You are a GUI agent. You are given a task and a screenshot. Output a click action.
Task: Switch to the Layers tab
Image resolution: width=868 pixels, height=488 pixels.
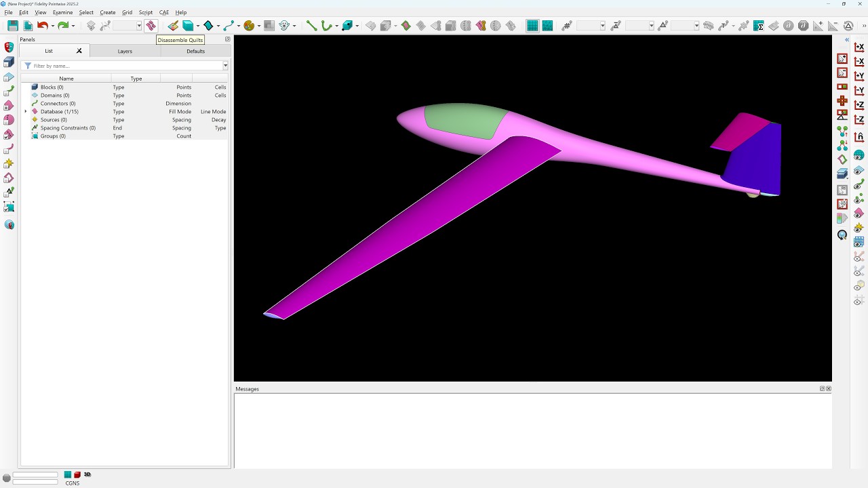point(125,51)
